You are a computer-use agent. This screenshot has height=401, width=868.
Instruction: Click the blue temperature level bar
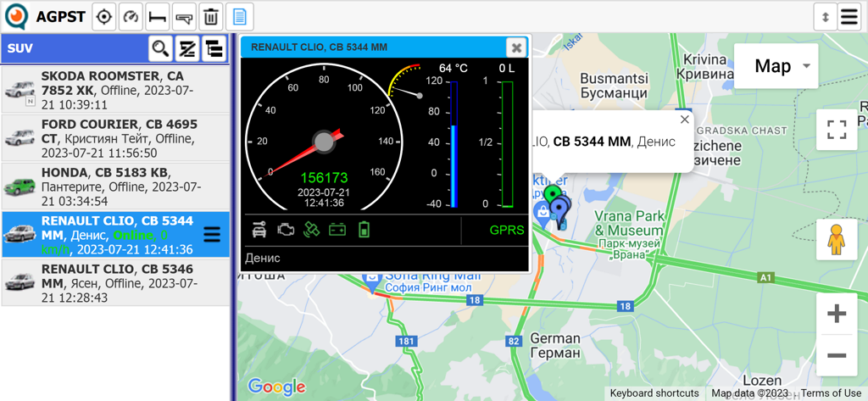(x=454, y=145)
